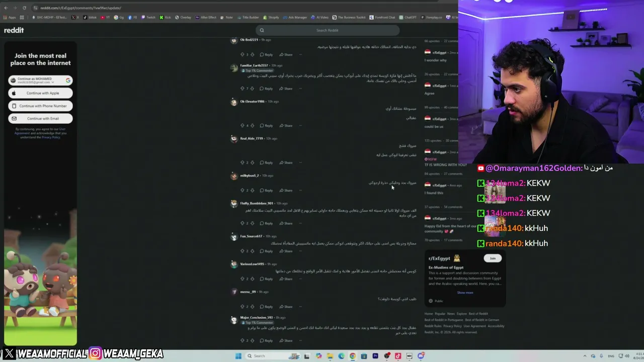Screen dimensions: 644x362
Task: Downvote the Ok-Bed2221 comment
Action: click(252, 54)
